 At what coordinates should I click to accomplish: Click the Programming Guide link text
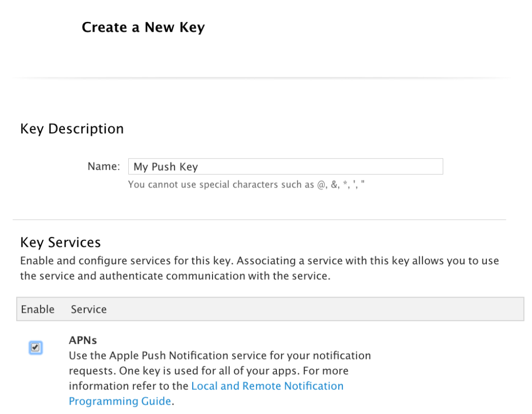[119, 401]
